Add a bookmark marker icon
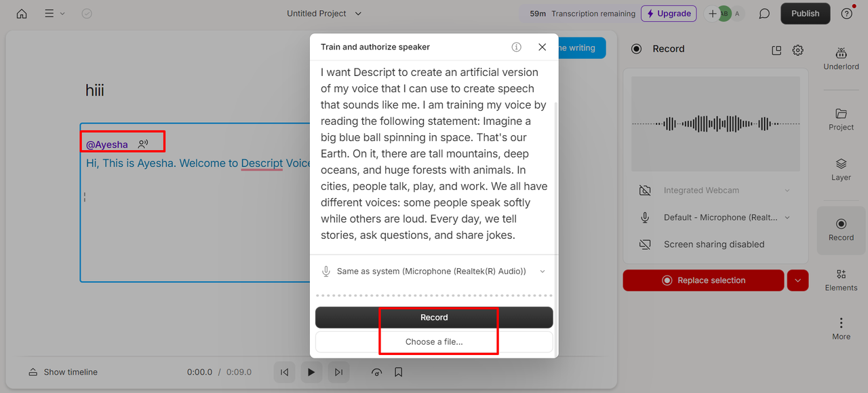868x393 pixels. (x=399, y=372)
